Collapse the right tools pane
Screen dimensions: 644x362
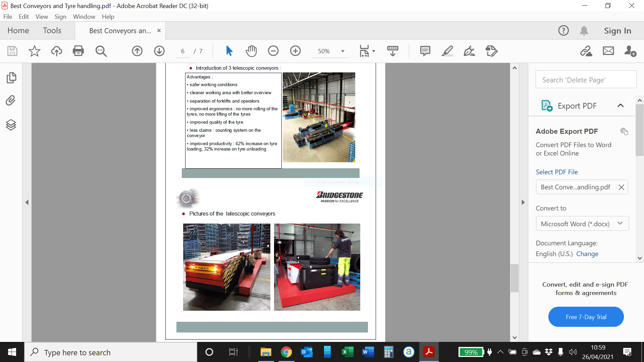coord(523,202)
